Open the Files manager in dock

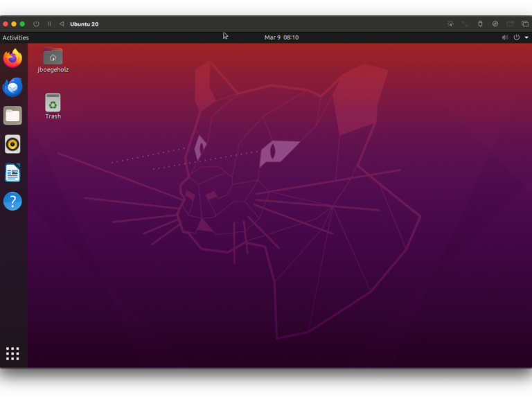pyautogui.click(x=12, y=116)
